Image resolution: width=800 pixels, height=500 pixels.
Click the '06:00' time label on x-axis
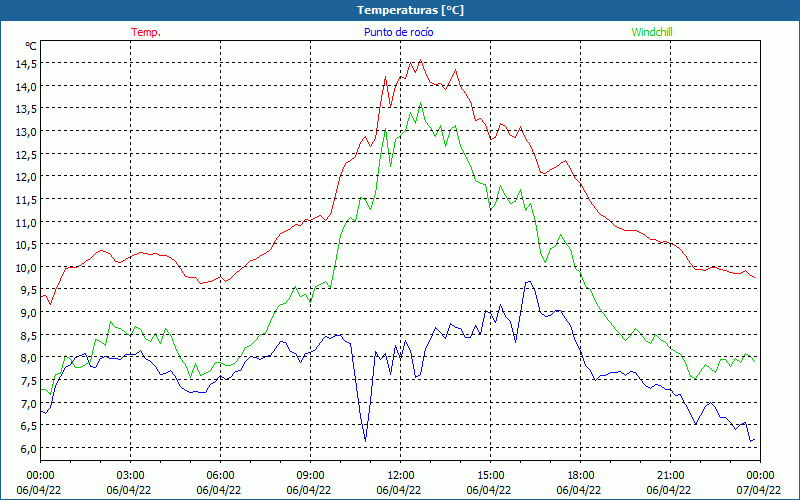(x=219, y=476)
